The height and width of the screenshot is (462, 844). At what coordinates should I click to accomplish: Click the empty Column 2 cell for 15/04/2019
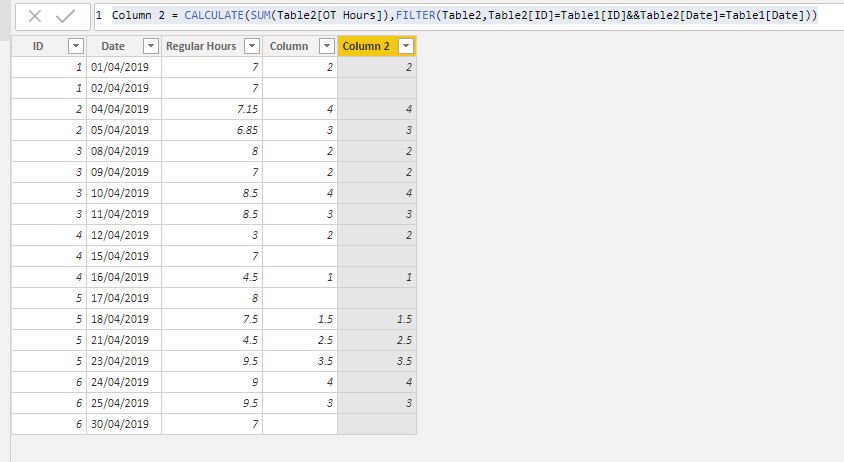377,256
